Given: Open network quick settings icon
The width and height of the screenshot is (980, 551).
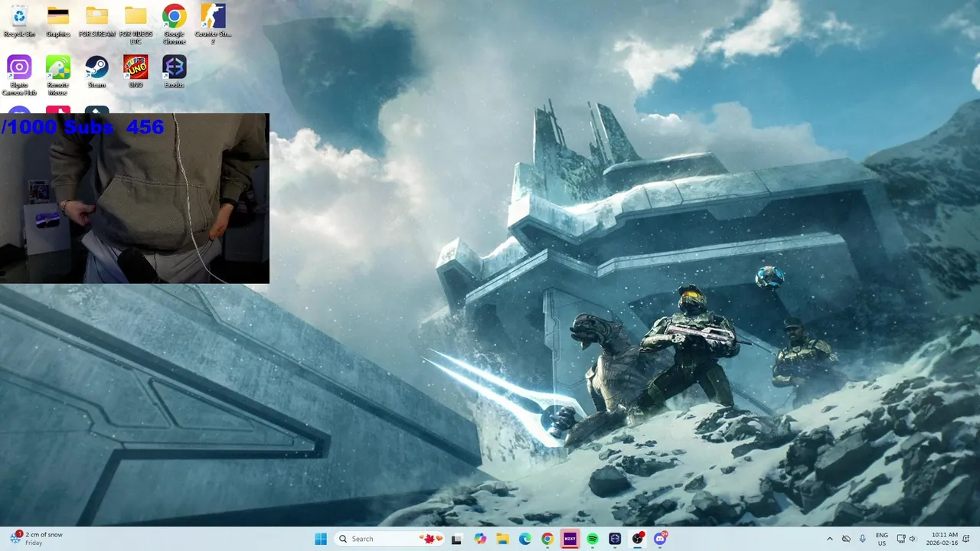Looking at the screenshot, I should pos(902,539).
